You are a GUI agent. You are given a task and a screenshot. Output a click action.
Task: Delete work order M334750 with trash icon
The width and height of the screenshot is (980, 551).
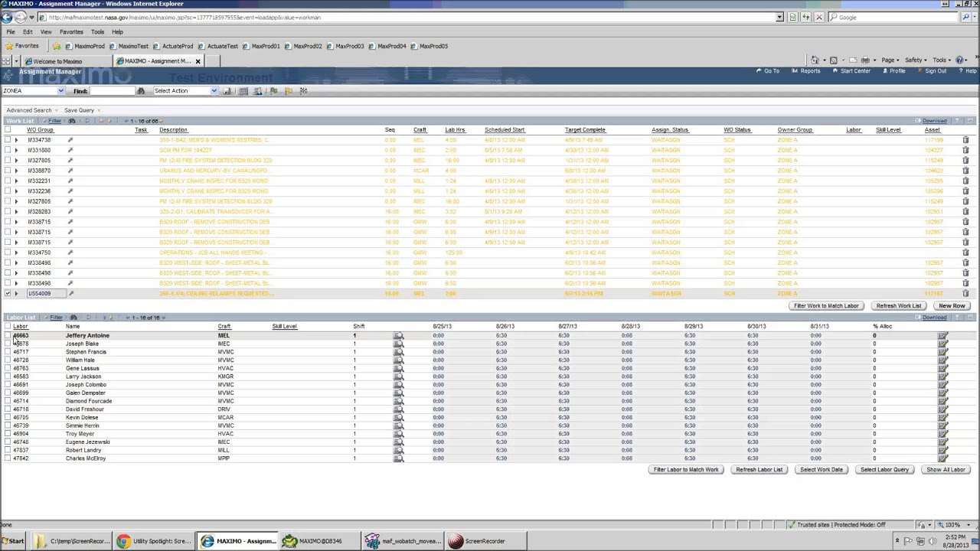pyautogui.click(x=965, y=253)
